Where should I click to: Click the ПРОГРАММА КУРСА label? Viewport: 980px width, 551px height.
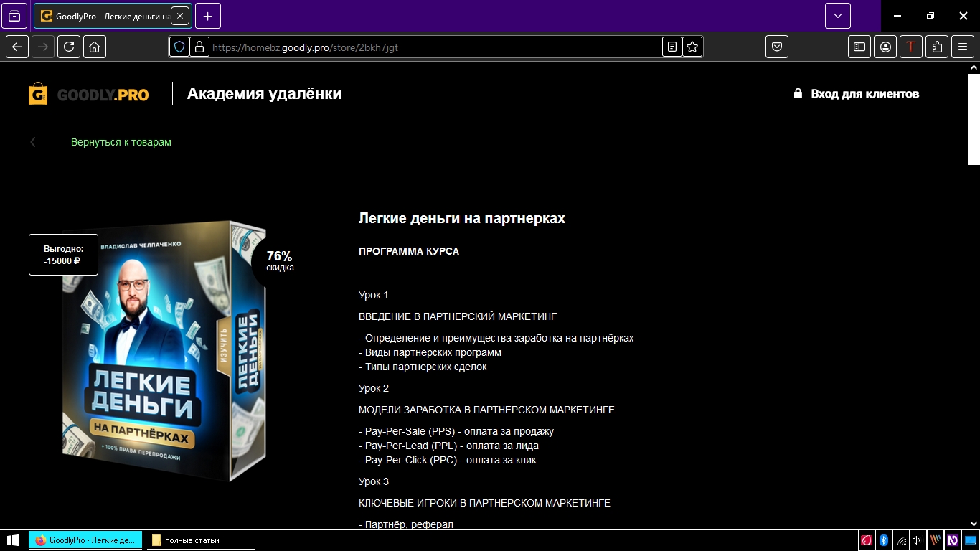coord(409,252)
